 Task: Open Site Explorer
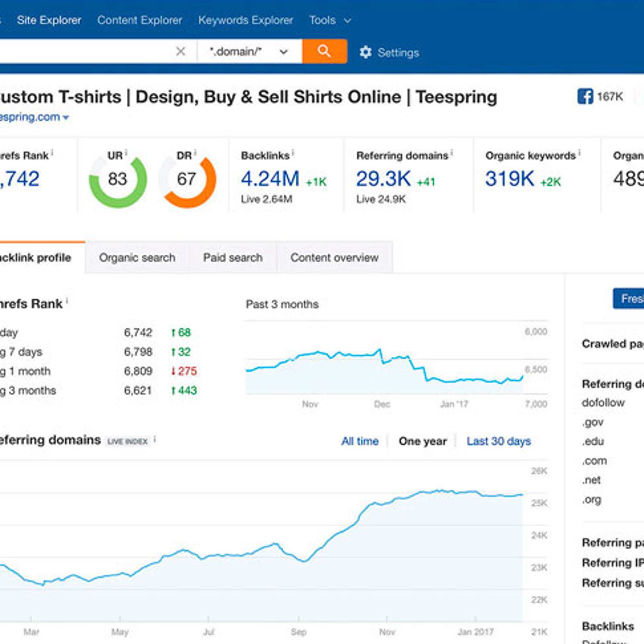tap(49, 20)
